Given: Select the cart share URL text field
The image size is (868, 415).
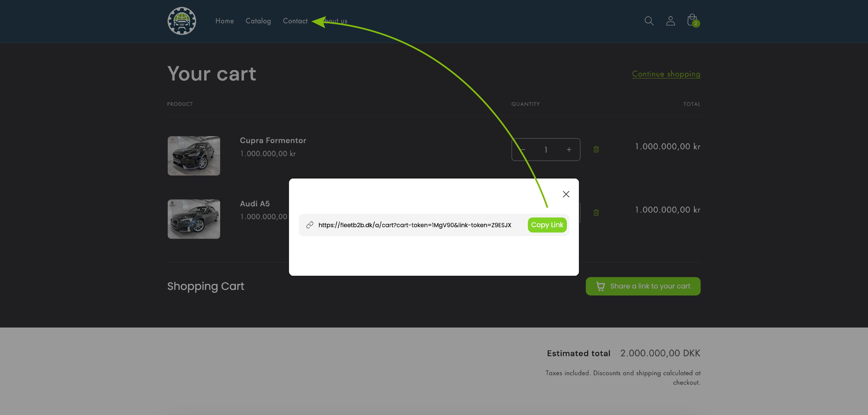Looking at the screenshot, I should click(414, 225).
